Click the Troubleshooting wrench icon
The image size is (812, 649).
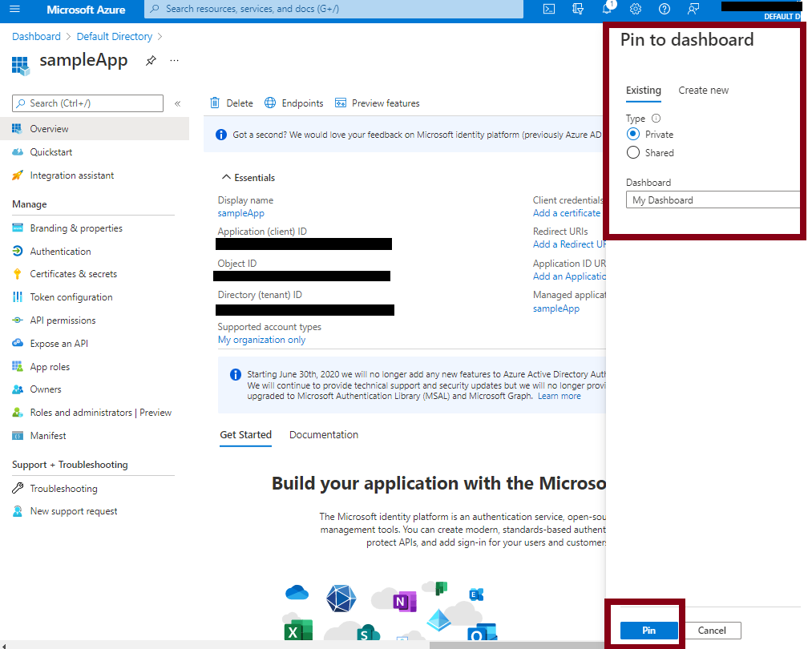pos(18,488)
